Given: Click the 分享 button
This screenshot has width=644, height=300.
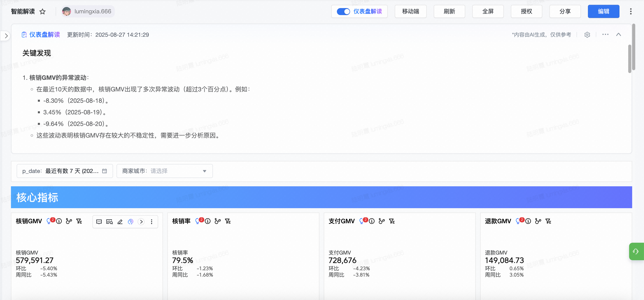Looking at the screenshot, I should click(565, 12).
